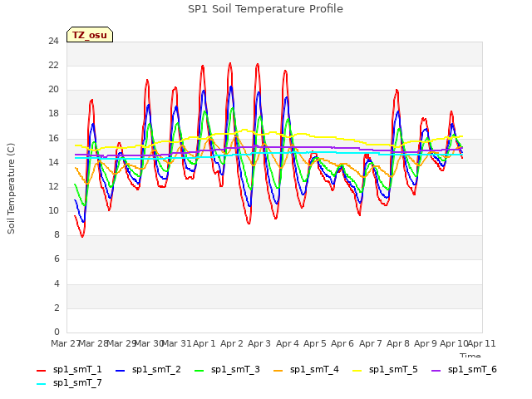The height and width of the screenshot is (399, 532).
Task: Click the 20 y-axis tick label
Action: click(53, 90)
